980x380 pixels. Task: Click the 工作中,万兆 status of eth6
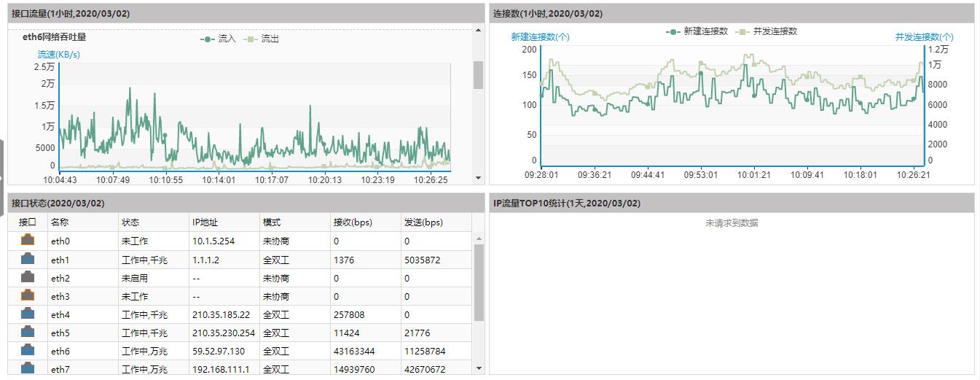click(144, 351)
